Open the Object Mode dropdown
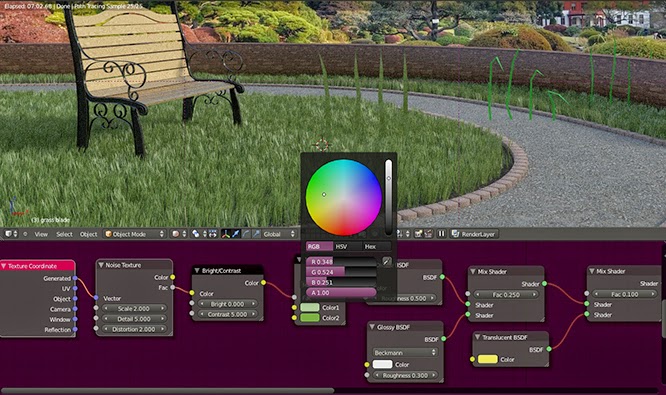Viewport: 666px width, 395px height. [134, 234]
